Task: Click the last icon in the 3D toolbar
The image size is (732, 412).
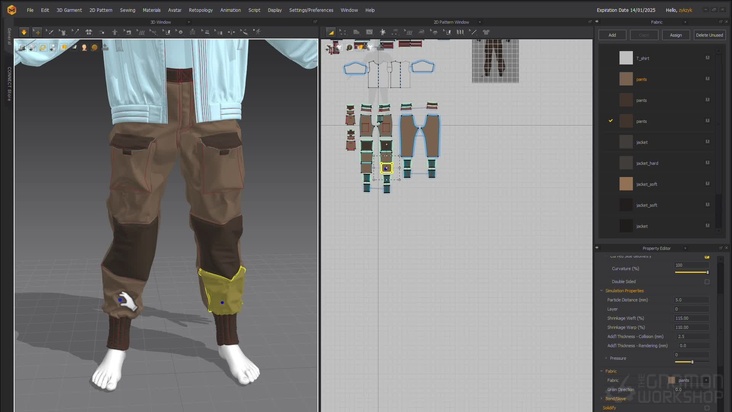Action: click(x=257, y=32)
